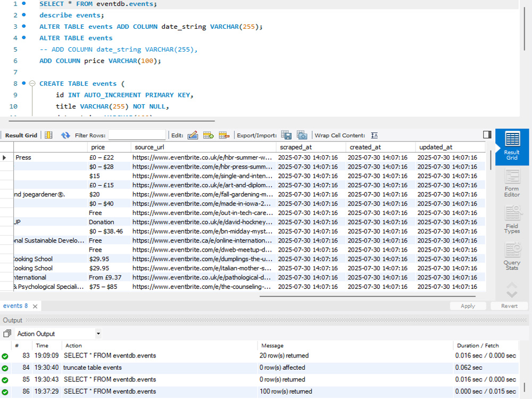The width and height of the screenshot is (532, 399).
Task: Click the statement marker dot on line 1
Action: coord(24,3)
